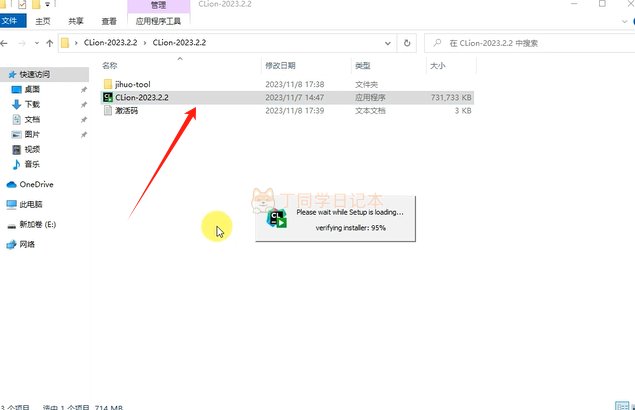Click 'verifying installer: 95%' progress text
635x410 pixels.
coord(351,228)
